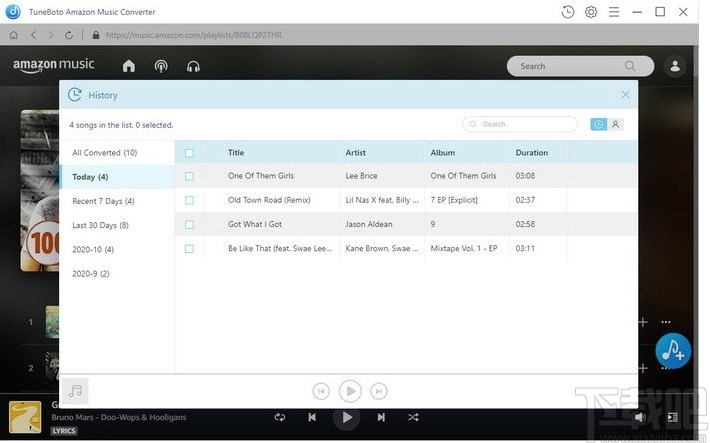
Task: Click the URL address field
Action: (x=194, y=35)
